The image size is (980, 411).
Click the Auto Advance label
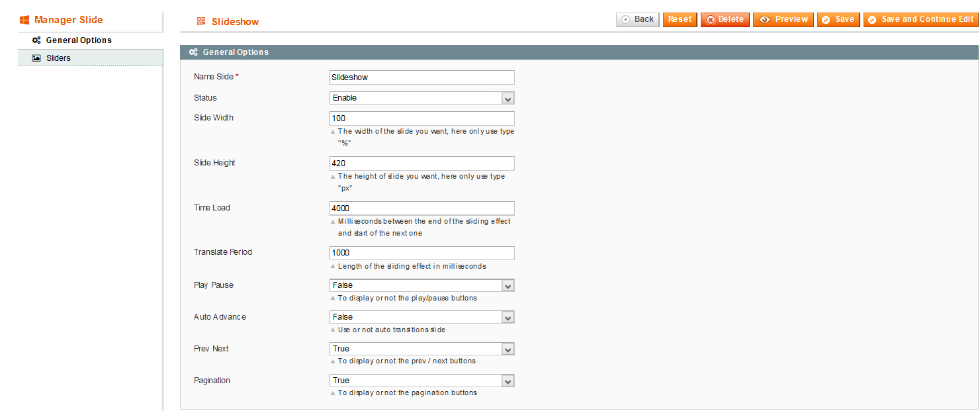pyautogui.click(x=220, y=317)
